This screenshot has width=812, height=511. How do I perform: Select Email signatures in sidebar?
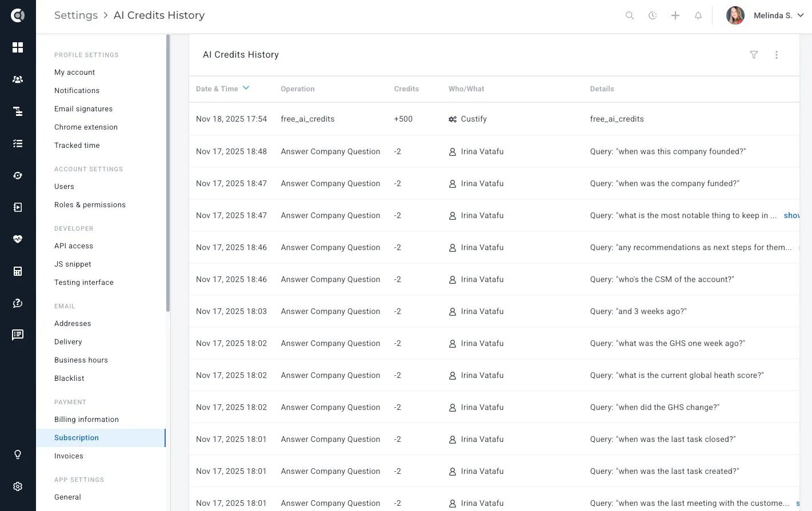pos(83,109)
